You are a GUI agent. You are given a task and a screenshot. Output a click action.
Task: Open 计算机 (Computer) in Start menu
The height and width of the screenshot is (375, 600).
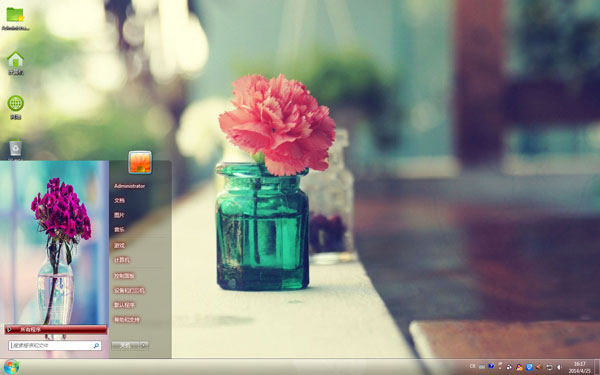click(122, 260)
